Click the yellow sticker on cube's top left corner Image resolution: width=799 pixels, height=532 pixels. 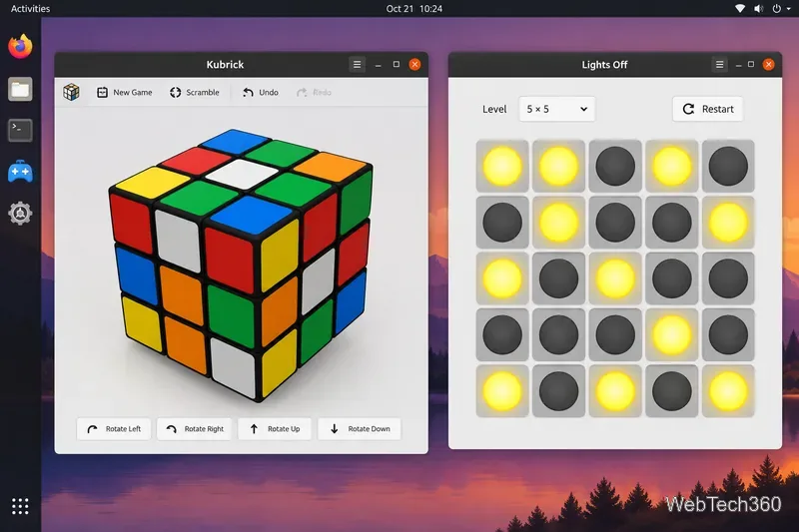(153, 183)
